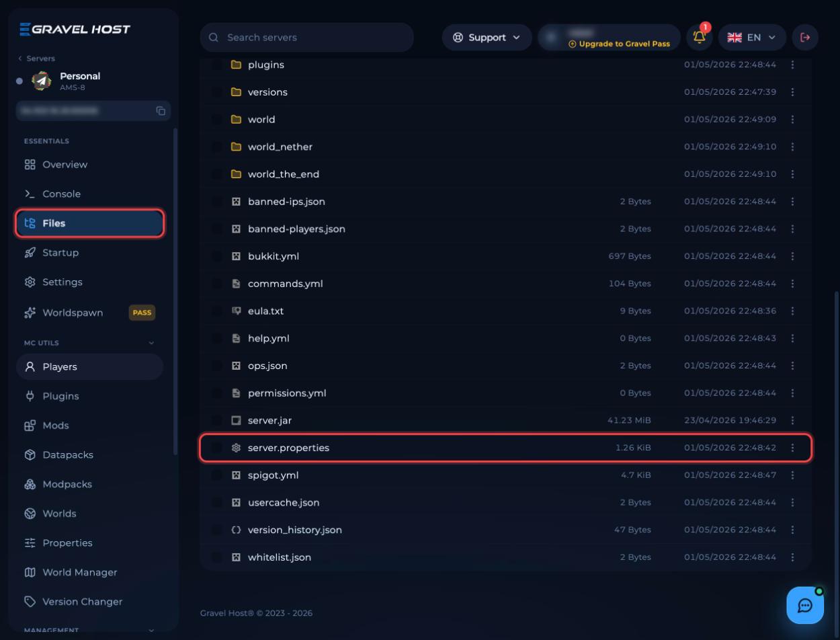840x640 pixels.
Task: Click the Search servers field
Action: coord(307,37)
